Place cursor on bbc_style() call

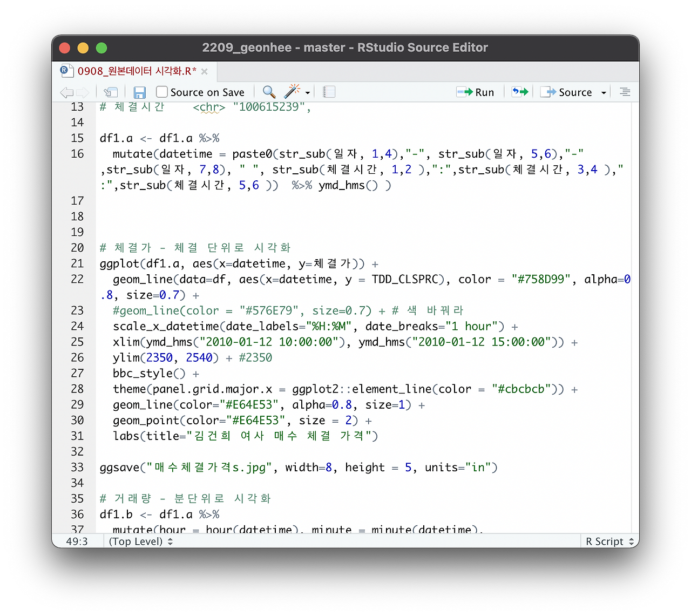tap(149, 374)
